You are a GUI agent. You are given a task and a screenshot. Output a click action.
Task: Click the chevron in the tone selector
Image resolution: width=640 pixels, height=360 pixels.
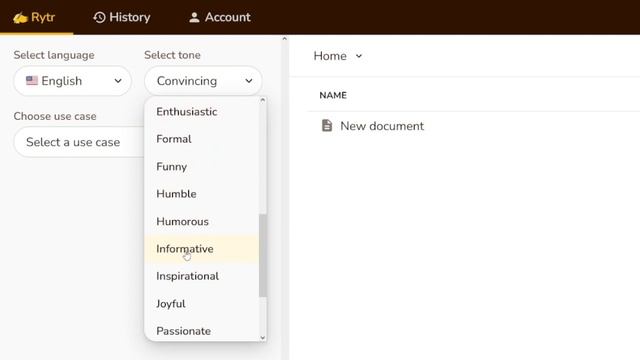click(x=249, y=81)
